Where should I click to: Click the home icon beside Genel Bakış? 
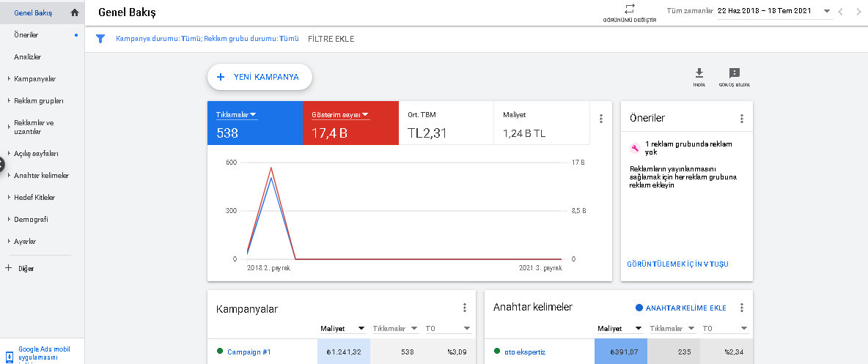75,12
